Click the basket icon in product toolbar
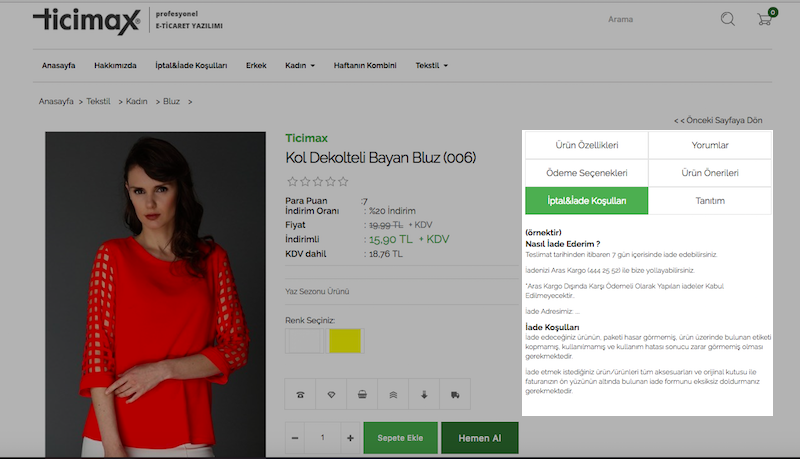The height and width of the screenshot is (459, 800). [362, 394]
